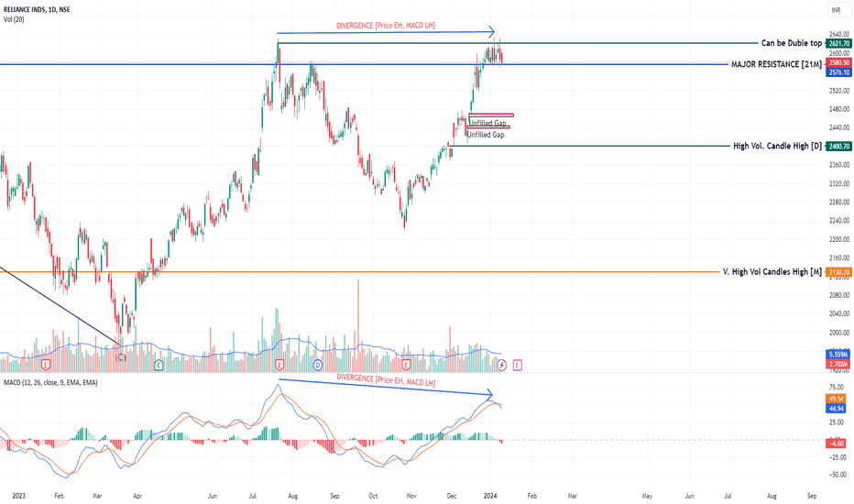Click the 75.00 MACD scale value
854x504 pixels.
click(x=837, y=388)
